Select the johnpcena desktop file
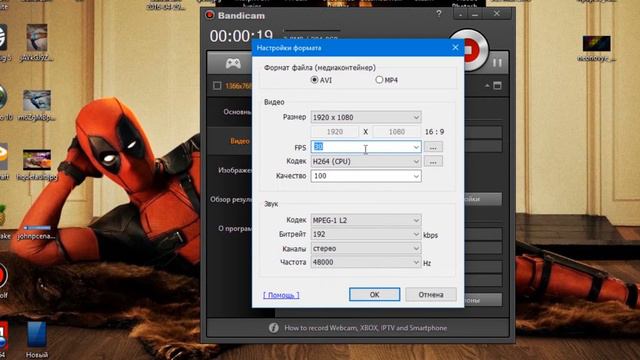This screenshot has height=360, width=640. (37, 231)
